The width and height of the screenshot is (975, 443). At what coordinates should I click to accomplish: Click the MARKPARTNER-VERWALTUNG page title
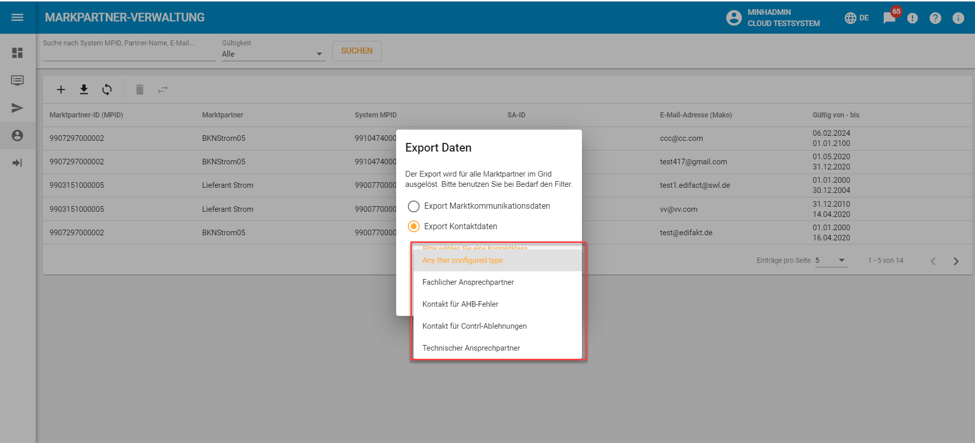pos(124,17)
